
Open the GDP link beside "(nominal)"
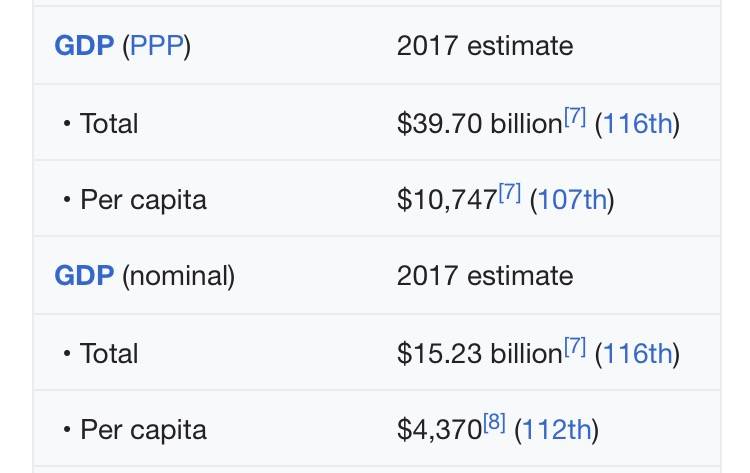84,276
